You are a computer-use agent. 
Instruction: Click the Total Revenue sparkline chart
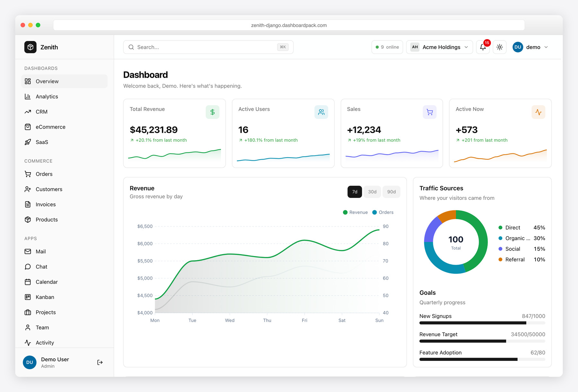[175, 155]
